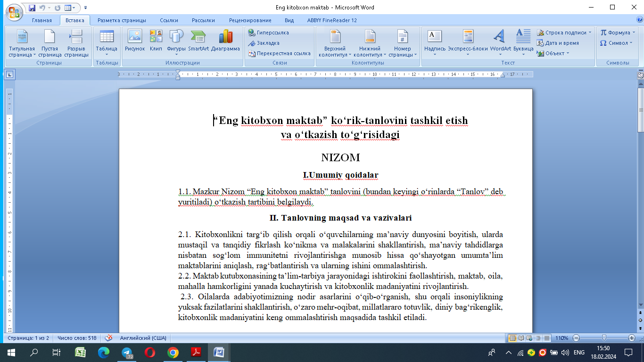Viewport: 644px width, 362px height.
Task: Insert a chart with Диаграмма
Action: [x=225, y=41]
